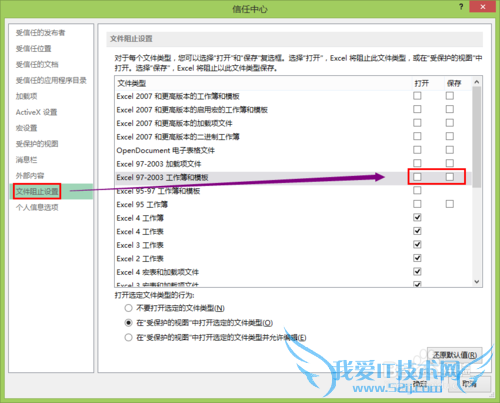500x403 pixels.
Task: Select the 文件阻止设置 category
Action: (x=37, y=191)
